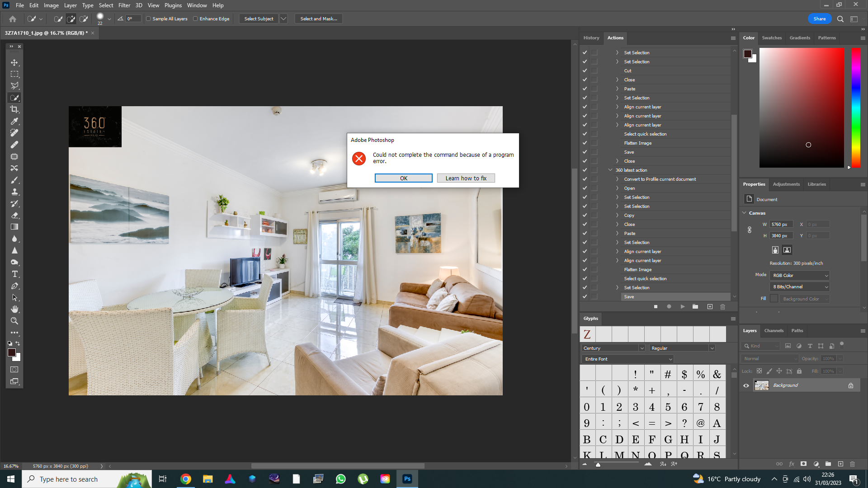Select the Horizontal Type tool
The height and width of the screenshot is (488, 868).
[x=14, y=274]
